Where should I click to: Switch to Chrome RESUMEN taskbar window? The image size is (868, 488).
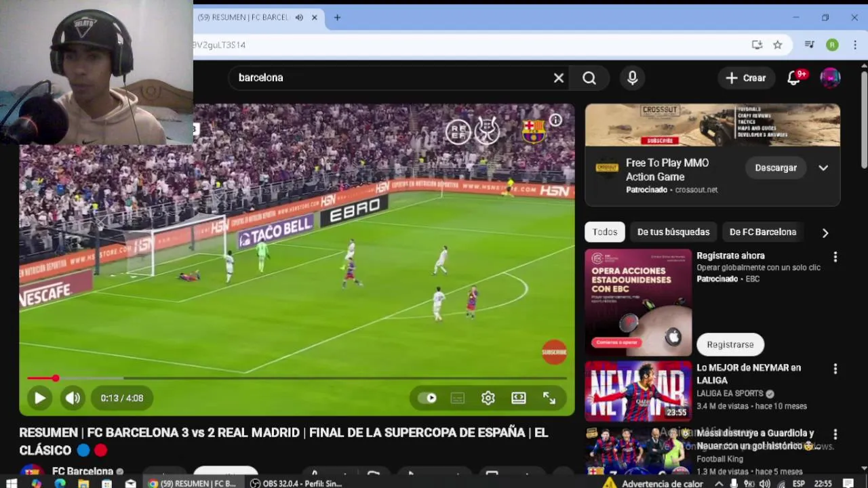pos(193,483)
